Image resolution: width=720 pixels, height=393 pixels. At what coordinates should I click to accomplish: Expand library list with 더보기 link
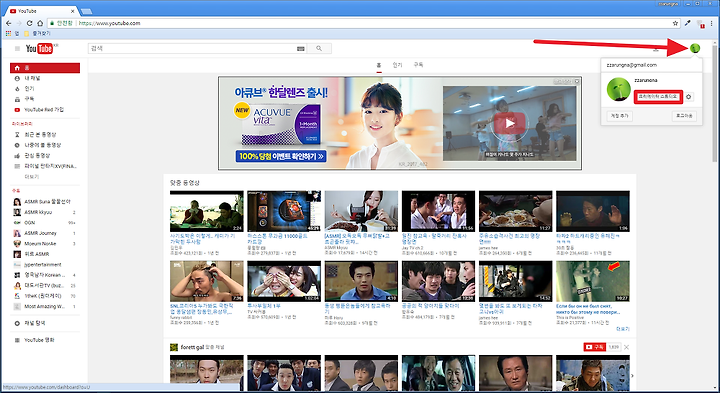click(x=32, y=177)
